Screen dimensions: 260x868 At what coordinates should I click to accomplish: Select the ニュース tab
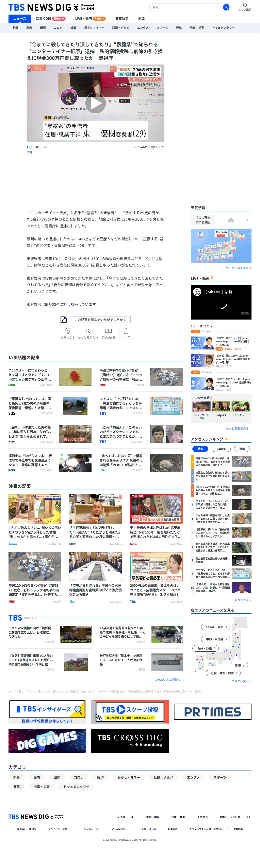(20, 19)
